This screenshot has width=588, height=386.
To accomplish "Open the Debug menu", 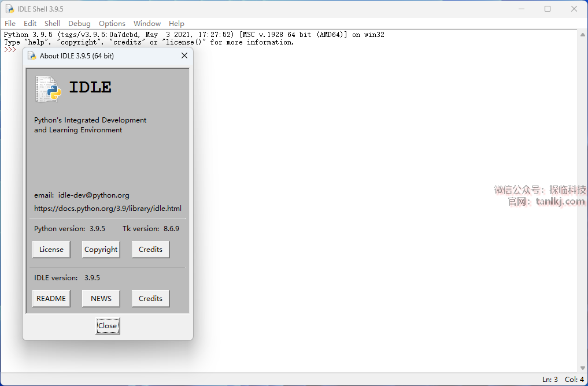I will pos(79,24).
